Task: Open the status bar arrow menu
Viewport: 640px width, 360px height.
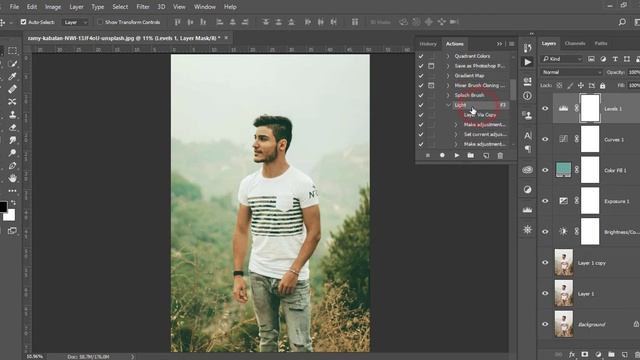Action: click(132, 357)
